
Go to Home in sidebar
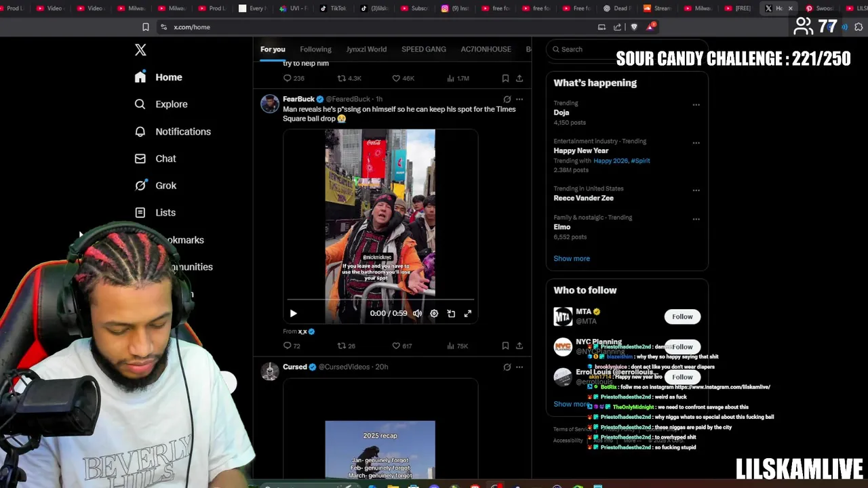click(x=159, y=77)
